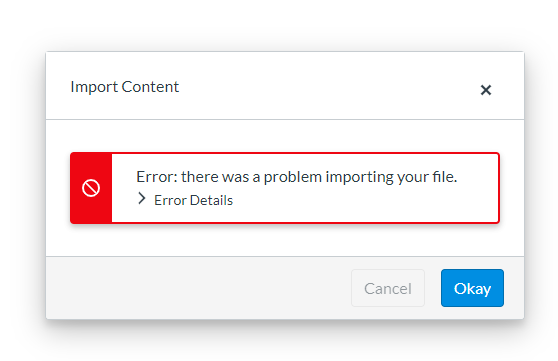The height and width of the screenshot is (361, 558).
Task: Click the dialog header bar near the title
Action: 285,86
